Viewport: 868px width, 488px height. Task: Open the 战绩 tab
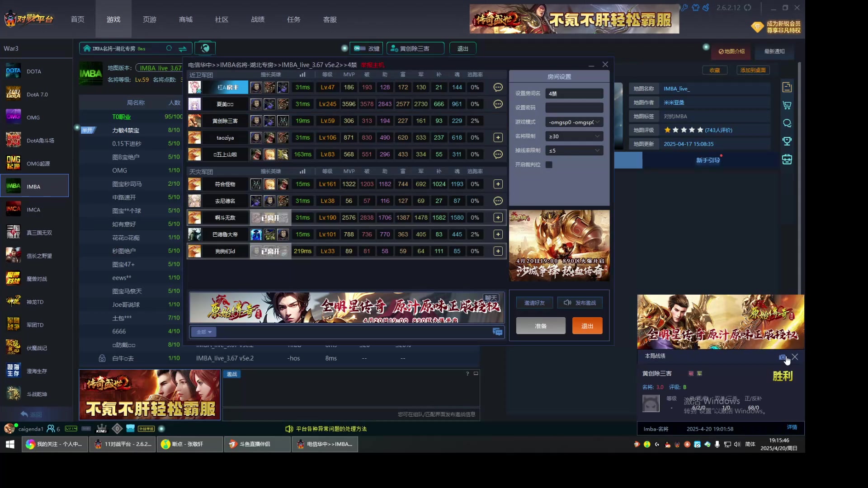[258, 19]
